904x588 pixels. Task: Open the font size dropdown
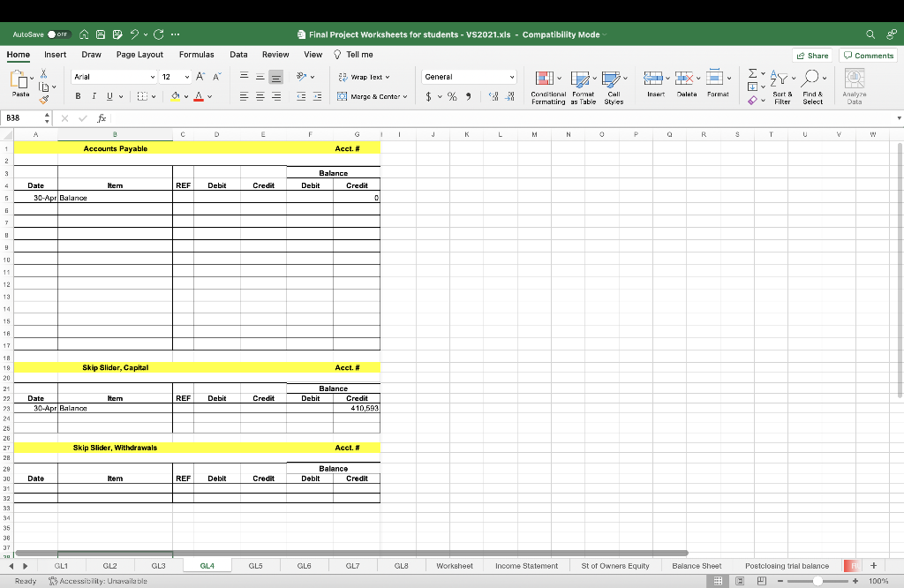187,77
